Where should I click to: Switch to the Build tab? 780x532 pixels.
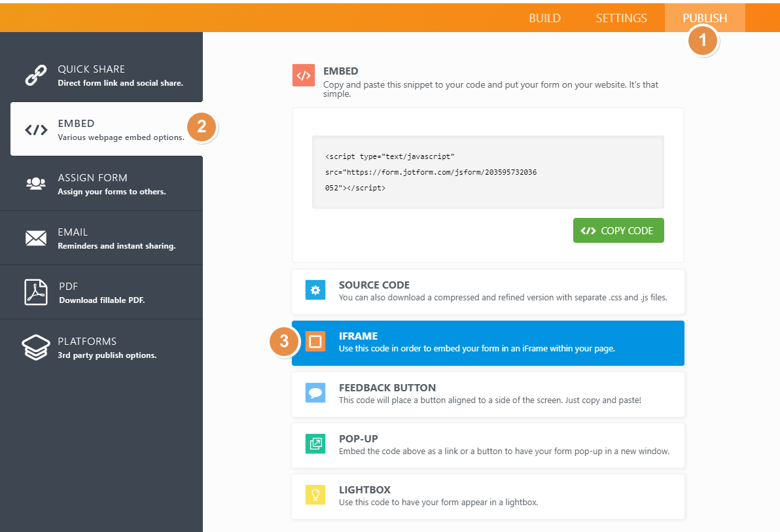click(x=544, y=18)
